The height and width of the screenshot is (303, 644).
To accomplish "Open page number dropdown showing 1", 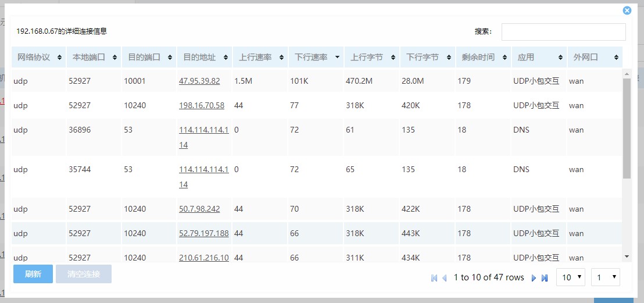I will coord(606,277).
